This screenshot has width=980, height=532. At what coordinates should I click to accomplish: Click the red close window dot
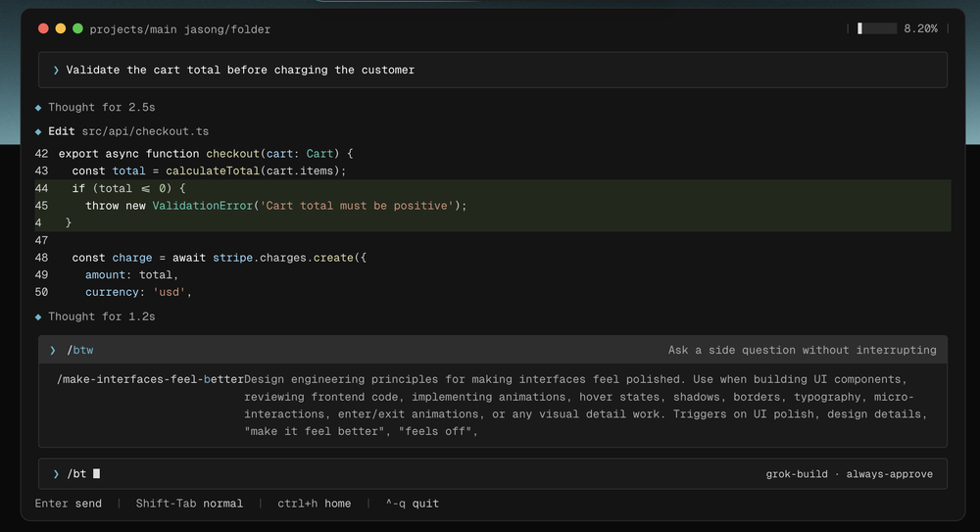point(43,28)
